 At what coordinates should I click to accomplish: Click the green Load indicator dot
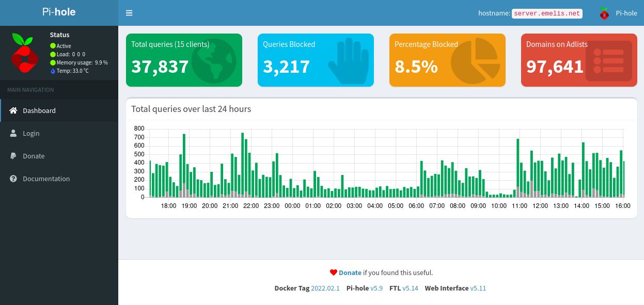click(x=53, y=54)
